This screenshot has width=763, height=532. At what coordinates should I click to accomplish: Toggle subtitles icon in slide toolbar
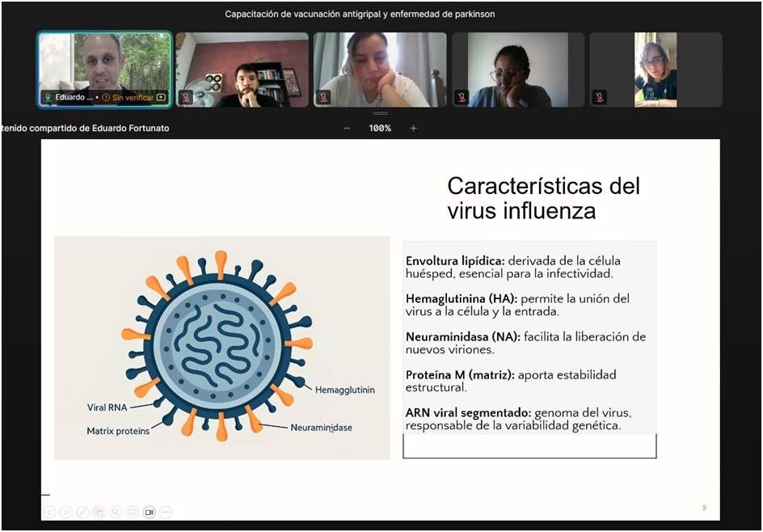pyautogui.click(x=133, y=512)
